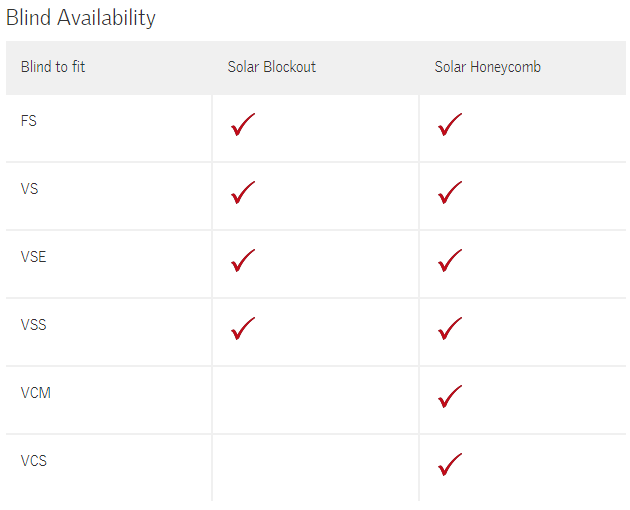Click the Solar Honeycomb checkmark for VSE
Viewport: 630px width, 510px height.
coord(450,261)
